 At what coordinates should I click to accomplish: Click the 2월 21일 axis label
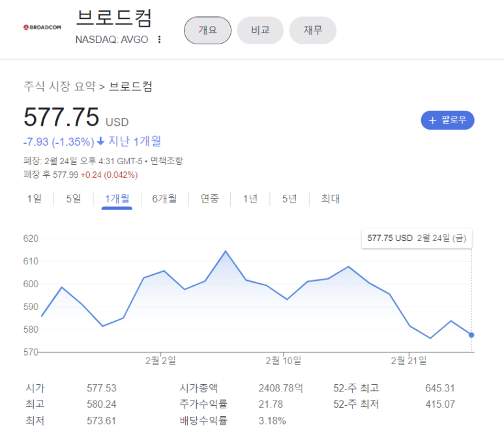(x=409, y=361)
